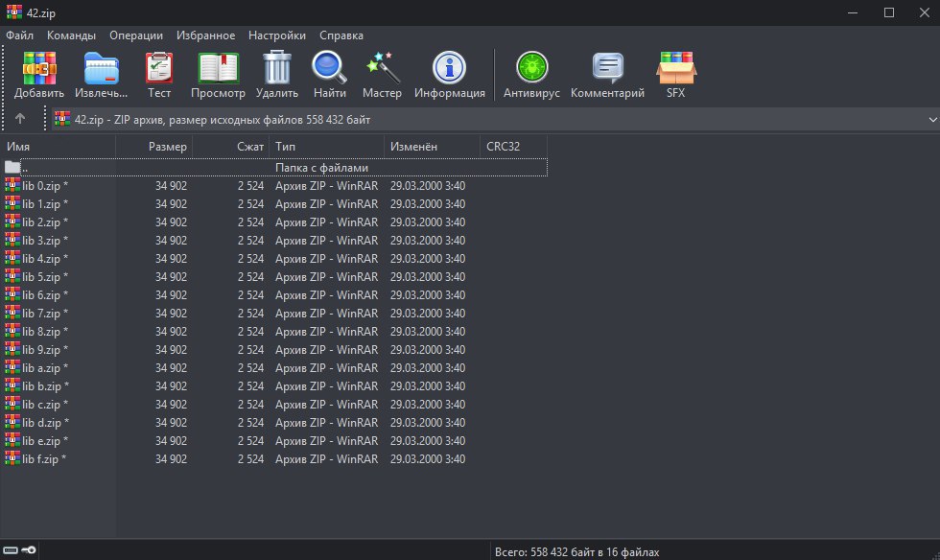Screen dimensions: 940x560
Task: Select the lib d.zip file name
Action: tap(46, 423)
